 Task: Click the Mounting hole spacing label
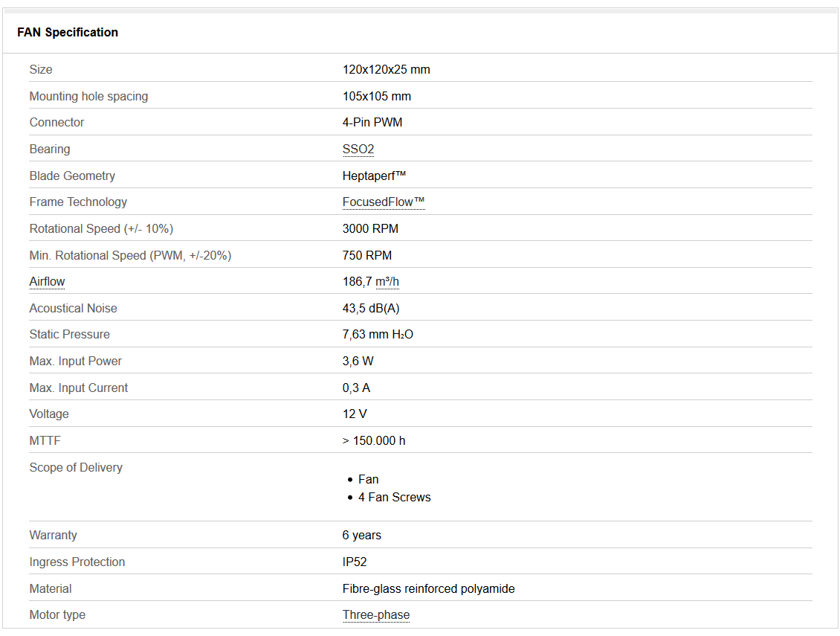tap(88, 97)
